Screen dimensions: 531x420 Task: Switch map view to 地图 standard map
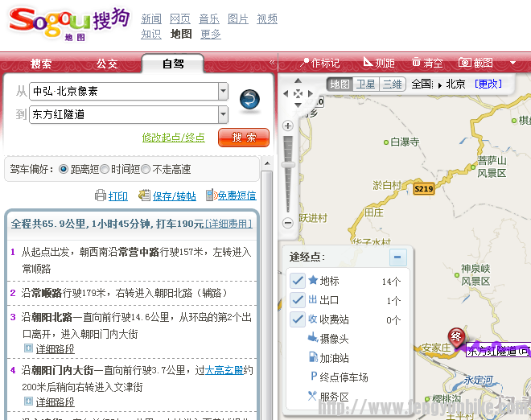tap(340, 84)
